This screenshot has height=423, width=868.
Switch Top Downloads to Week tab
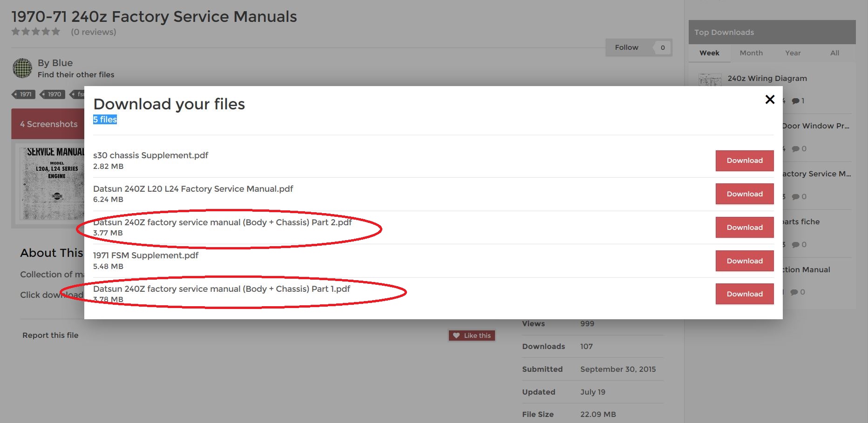[x=709, y=53]
